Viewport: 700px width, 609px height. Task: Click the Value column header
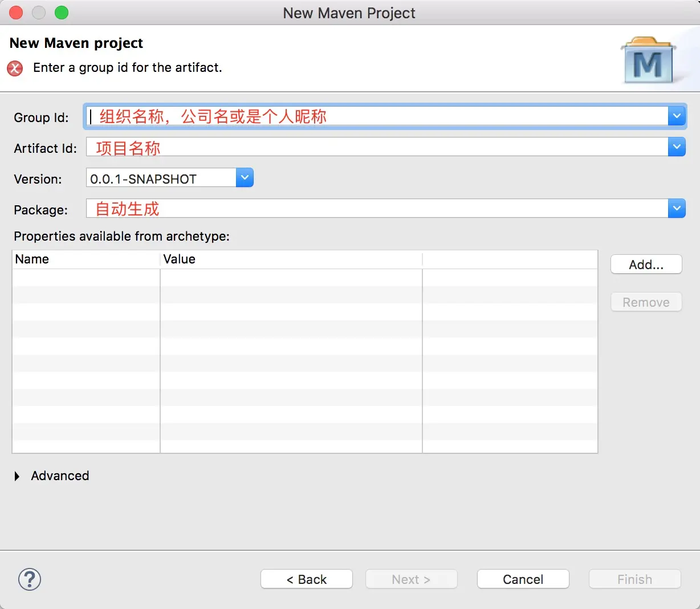click(291, 259)
